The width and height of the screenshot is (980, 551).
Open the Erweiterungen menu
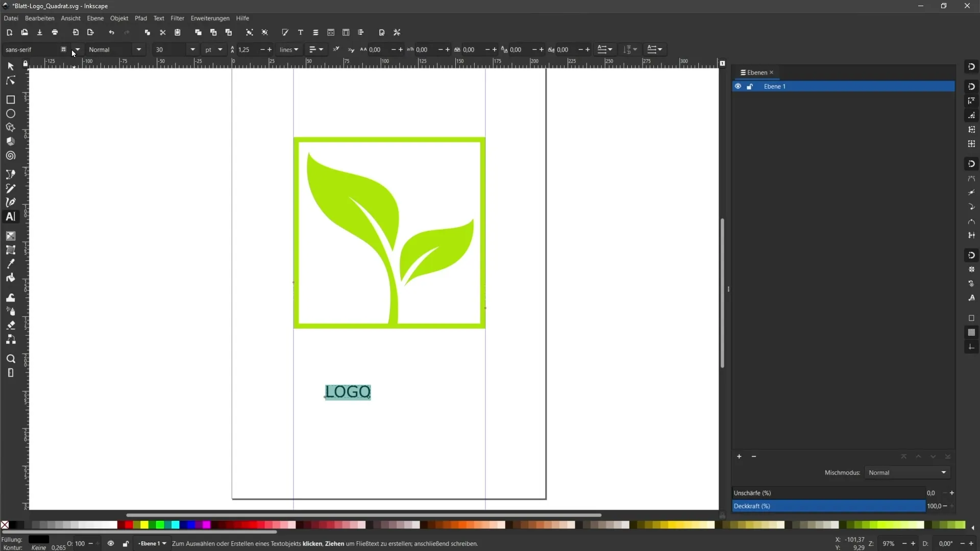click(x=210, y=18)
